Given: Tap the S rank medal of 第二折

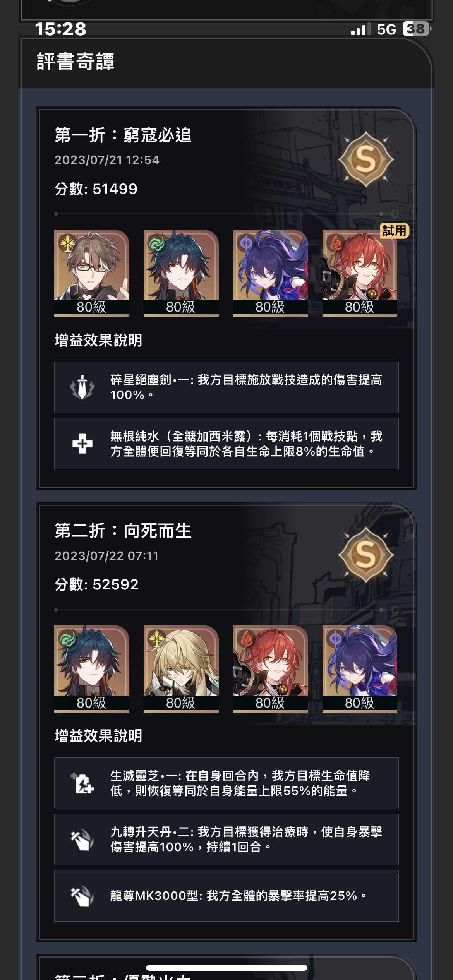Looking at the screenshot, I should (365, 555).
